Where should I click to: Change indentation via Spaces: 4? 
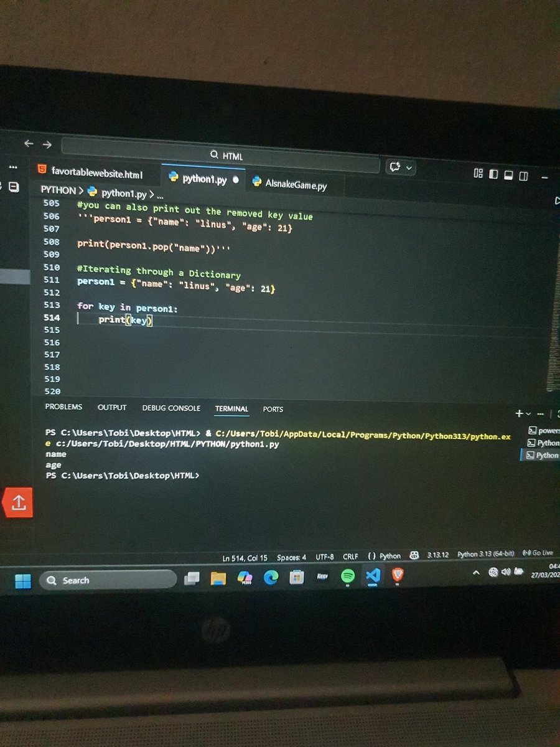click(x=291, y=558)
